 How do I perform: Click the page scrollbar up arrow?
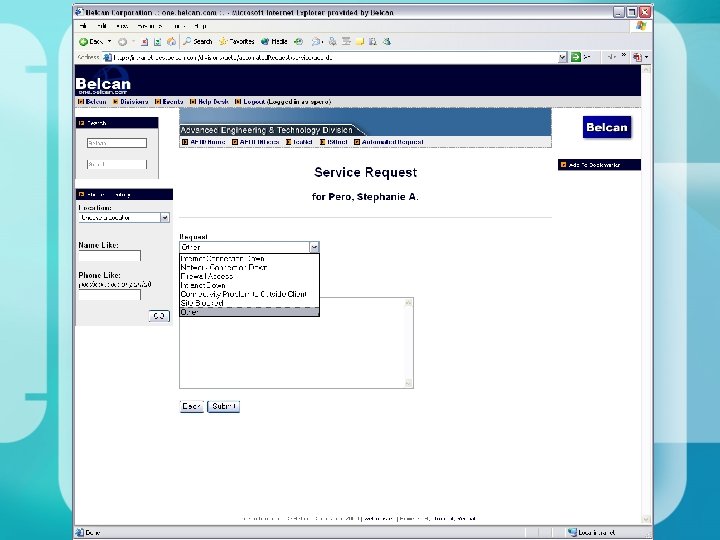[646, 70]
